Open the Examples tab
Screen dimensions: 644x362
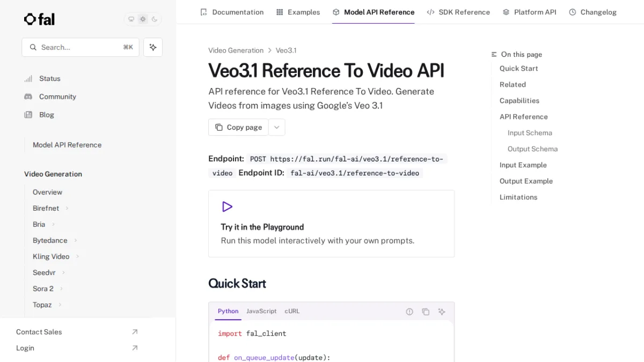tap(298, 12)
